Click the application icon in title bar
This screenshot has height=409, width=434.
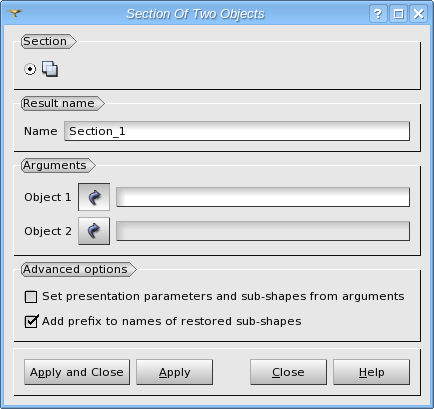15,14
